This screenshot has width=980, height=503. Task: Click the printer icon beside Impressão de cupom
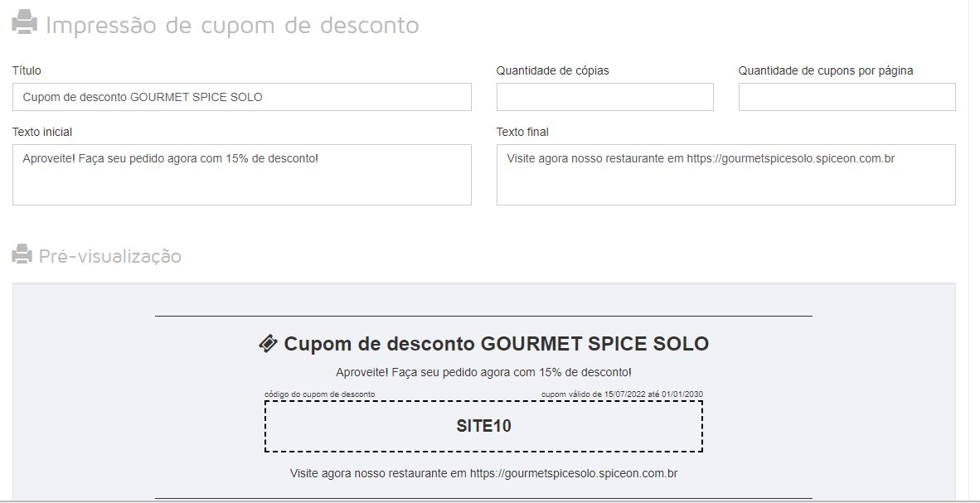click(24, 22)
